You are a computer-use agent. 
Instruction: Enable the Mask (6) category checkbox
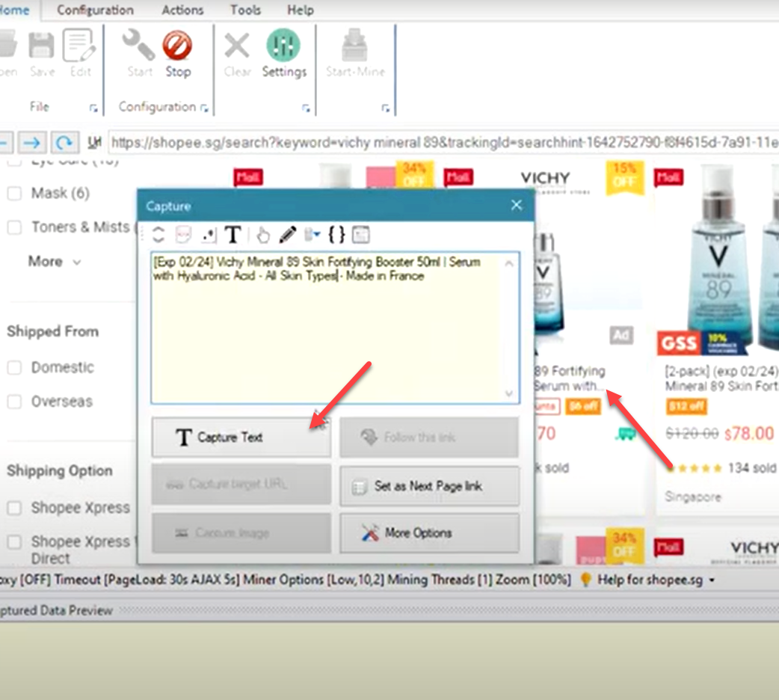[x=14, y=194]
